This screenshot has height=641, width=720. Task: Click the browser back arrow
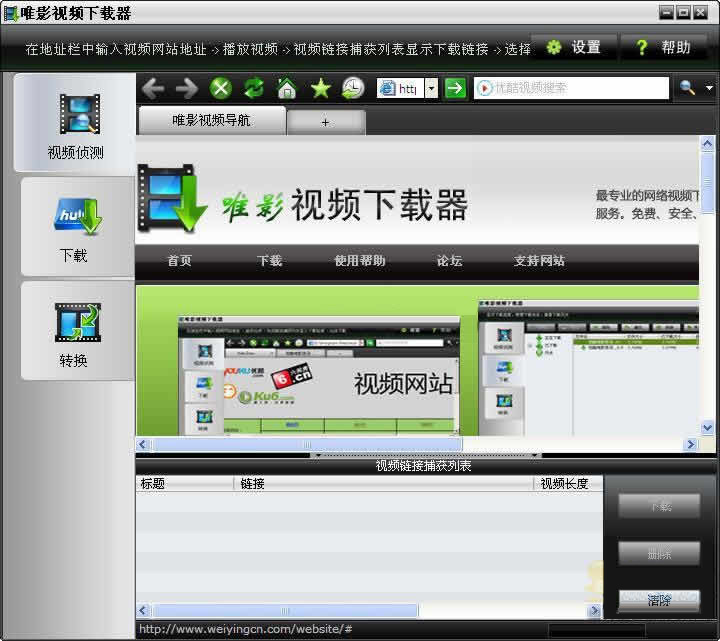point(153,89)
